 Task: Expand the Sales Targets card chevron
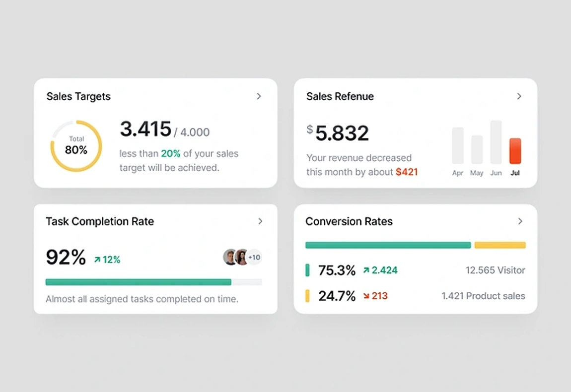259,96
